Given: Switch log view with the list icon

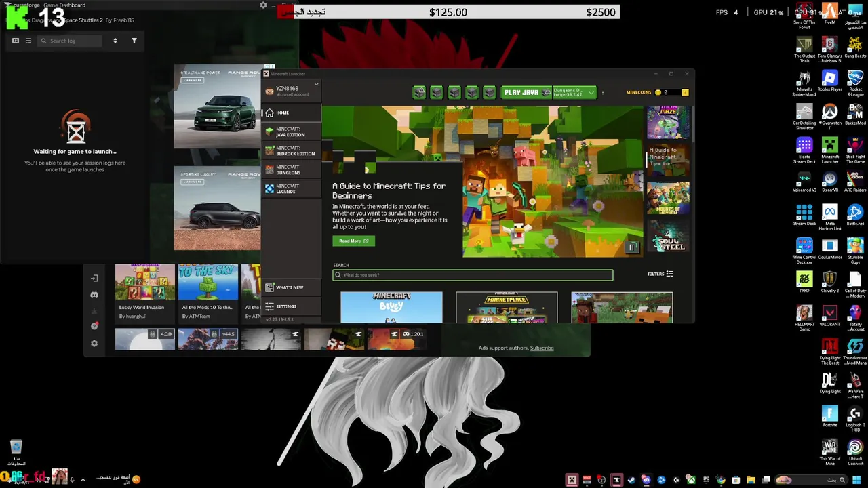Looking at the screenshot, I should click(28, 41).
